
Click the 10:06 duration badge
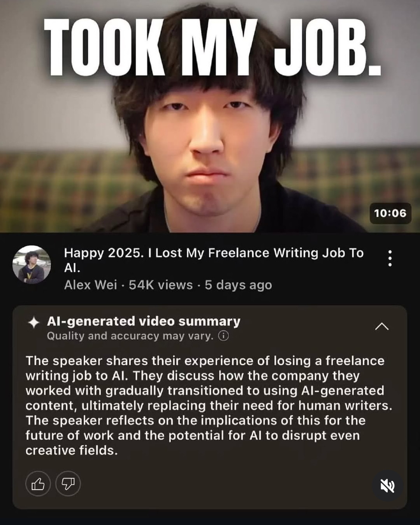point(390,213)
